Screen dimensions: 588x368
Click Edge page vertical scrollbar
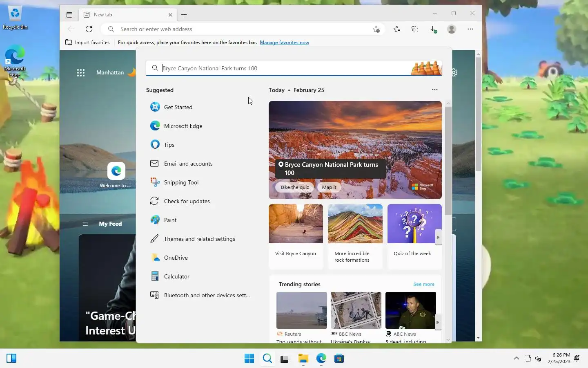click(x=478, y=114)
